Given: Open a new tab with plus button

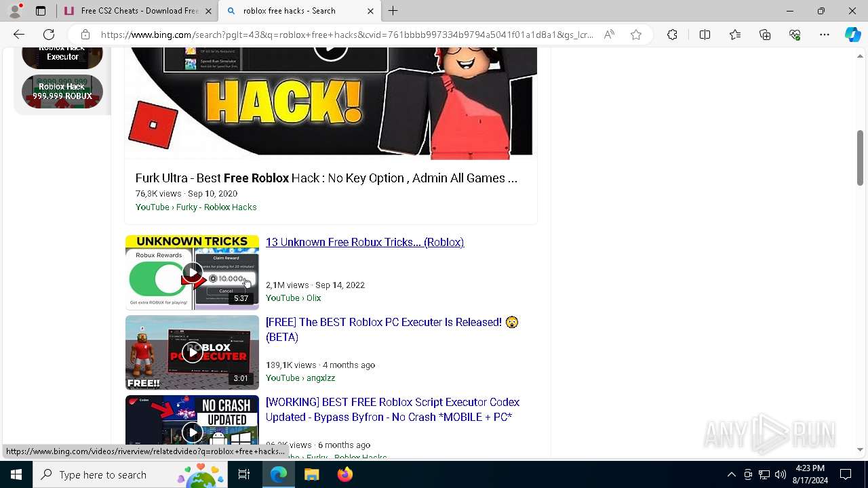Looking at the screenshot, I should (x=393, y=11).
